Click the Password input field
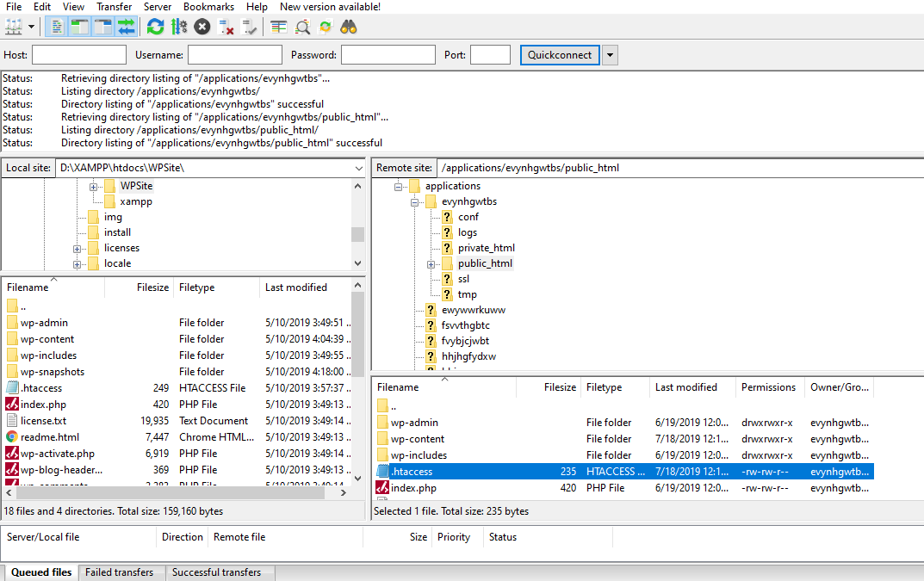Image resolution: width=924 pixels, height=581 pixels. click(388, 55)
